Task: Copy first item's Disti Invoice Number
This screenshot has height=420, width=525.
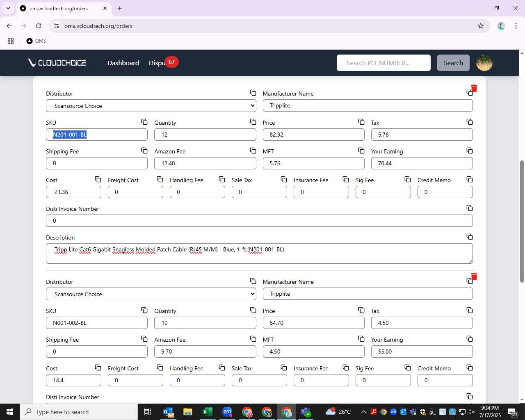Action: pos(470,208)
